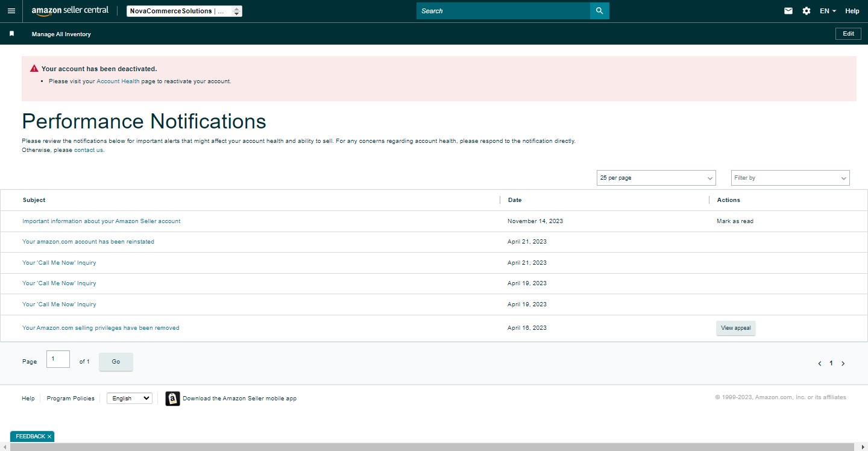868x451 pixels.
Task: Click the red deactivation warning icon
Action: pos(34,69)
